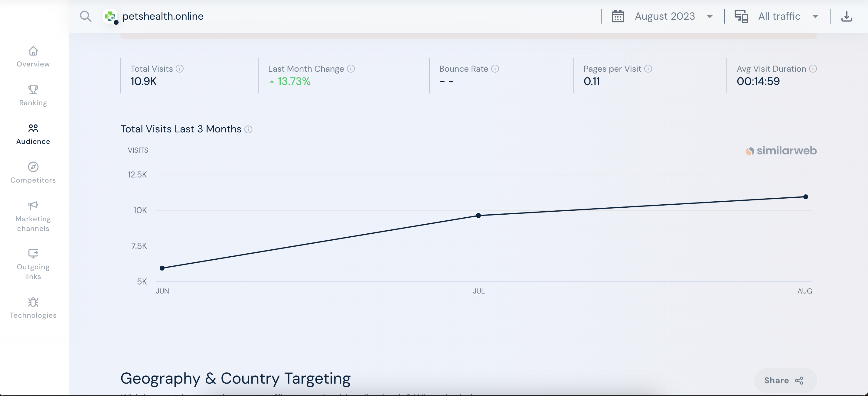Click the JUL data point on chart
868x396 pixels.
click(x=478, y=216)
